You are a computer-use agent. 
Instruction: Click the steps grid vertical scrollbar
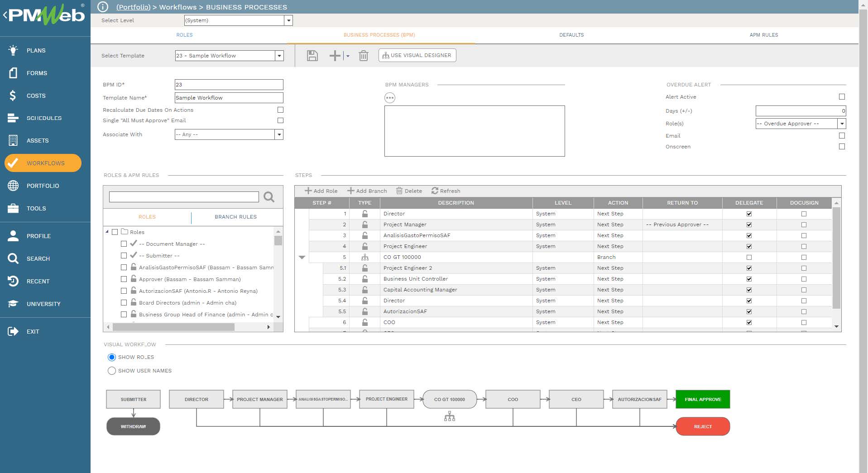(836, 258)
